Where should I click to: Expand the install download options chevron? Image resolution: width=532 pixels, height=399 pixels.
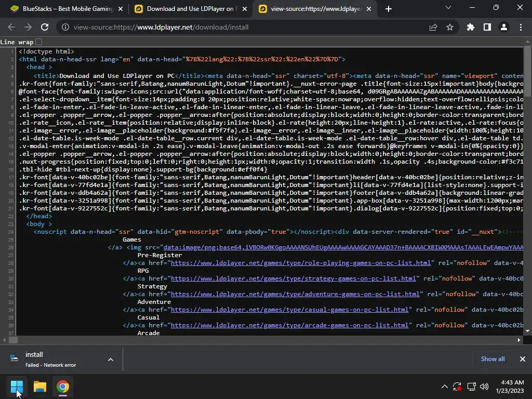tap(111, 360)
